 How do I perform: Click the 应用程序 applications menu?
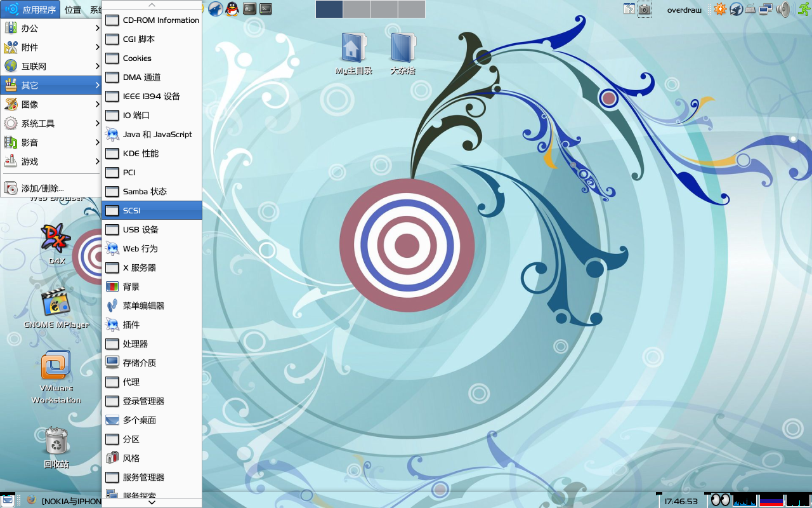click(x=30, y=10)
